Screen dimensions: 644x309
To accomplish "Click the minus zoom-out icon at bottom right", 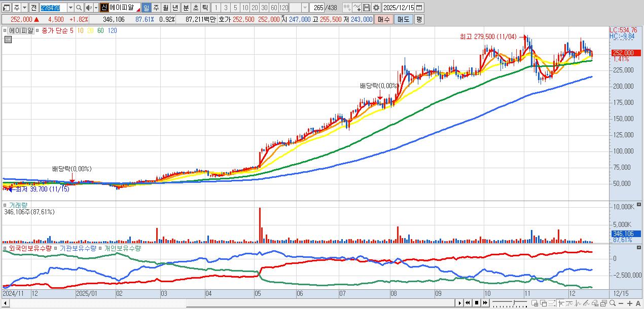I will click(x=621, y=303).
